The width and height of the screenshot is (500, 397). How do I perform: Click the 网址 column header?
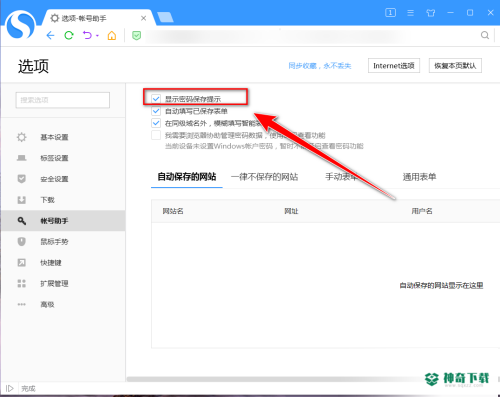[291, 211]
